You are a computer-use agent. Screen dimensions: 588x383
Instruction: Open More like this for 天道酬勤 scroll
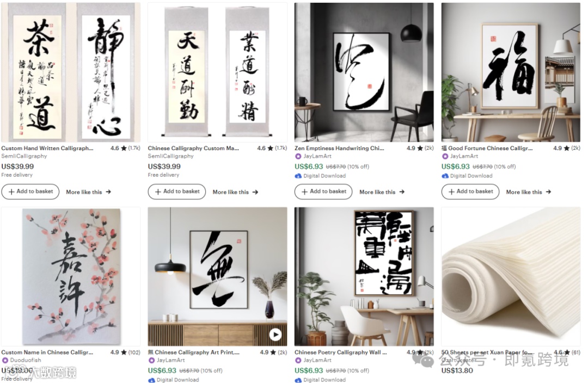pos(235,192)
